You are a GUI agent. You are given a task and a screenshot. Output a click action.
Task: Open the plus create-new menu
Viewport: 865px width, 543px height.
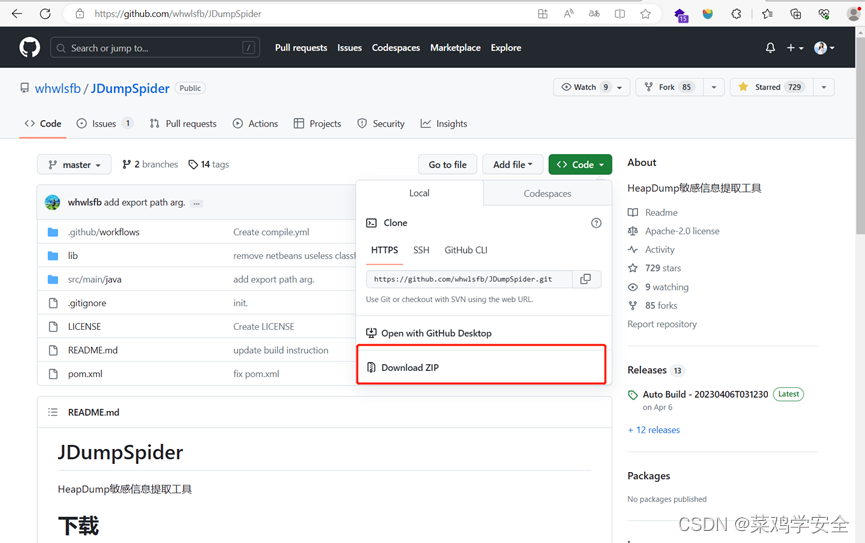click(x=795, y=48)
